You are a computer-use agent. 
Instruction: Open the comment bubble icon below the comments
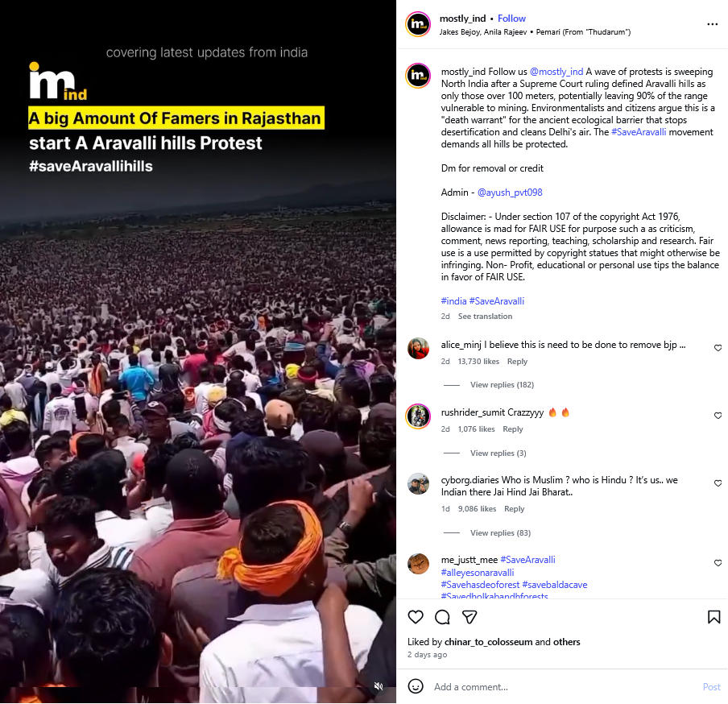[x=442, y=617]
